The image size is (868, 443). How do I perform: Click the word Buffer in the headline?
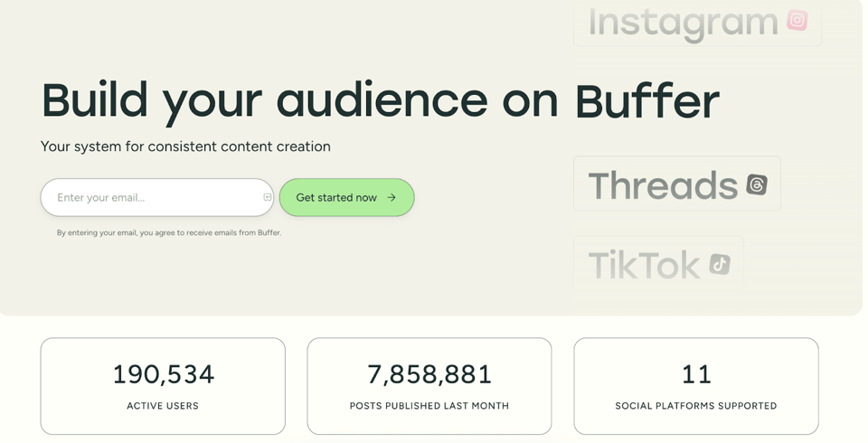(647, 100)
